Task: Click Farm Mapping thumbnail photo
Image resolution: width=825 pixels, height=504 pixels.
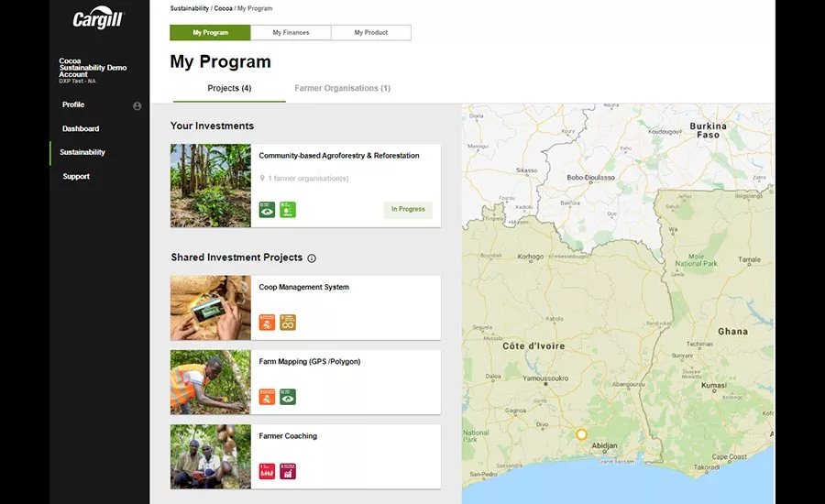Action: click(211, 382)
